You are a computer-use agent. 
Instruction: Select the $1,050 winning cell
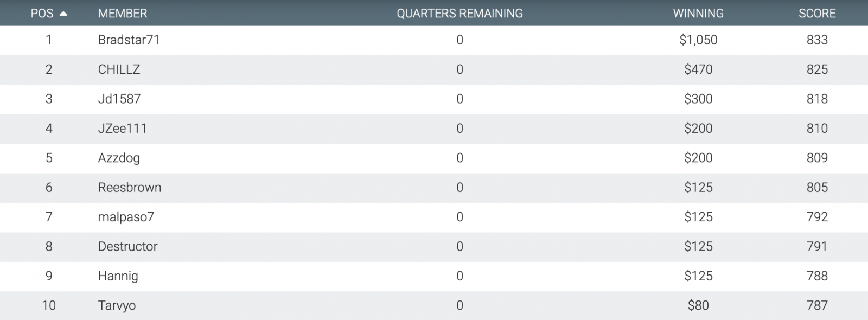[x=698, y=40]
